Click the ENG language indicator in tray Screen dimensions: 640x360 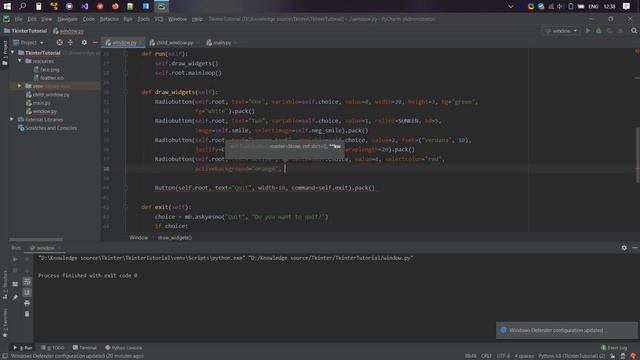point(593,7)
